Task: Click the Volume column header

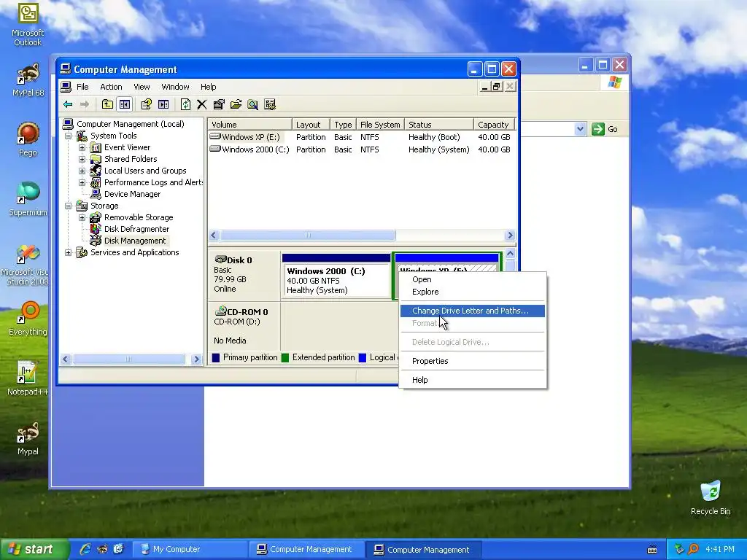Action: [250, 124]
